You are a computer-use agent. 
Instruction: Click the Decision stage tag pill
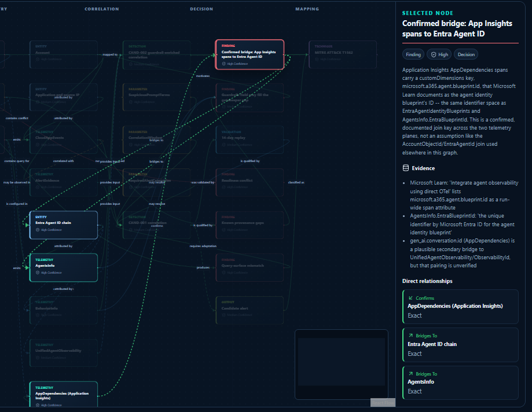coord(466,54)
